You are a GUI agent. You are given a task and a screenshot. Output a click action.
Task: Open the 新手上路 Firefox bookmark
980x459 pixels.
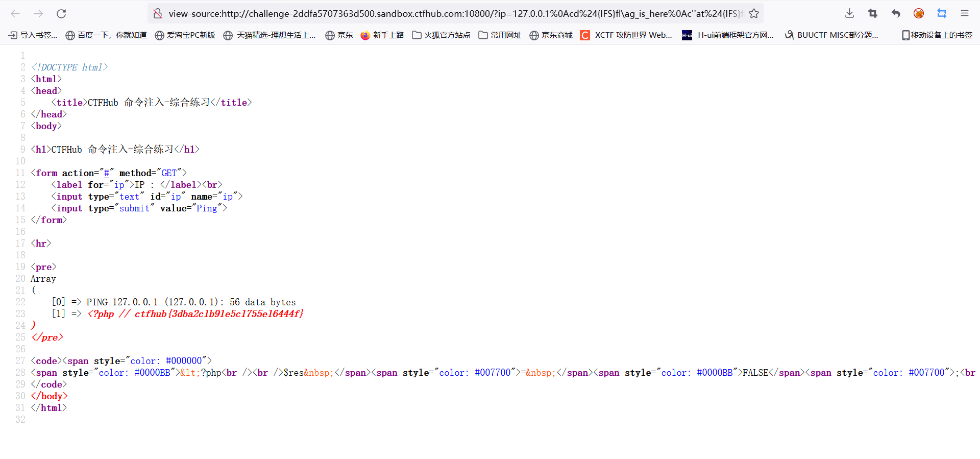click(x=382, y=35)
